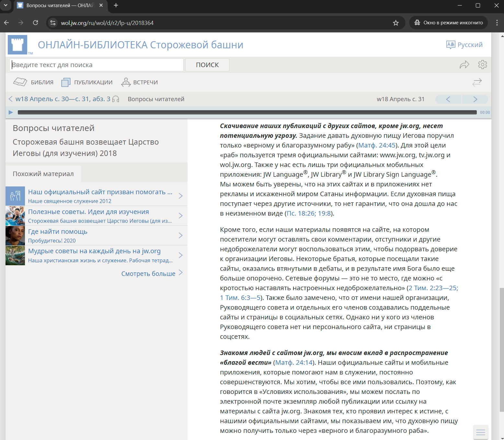504x440 pixels.
Task: Open 2 Тим. 2:23—25 scripture reference
Action: click(x=433, y=288)
